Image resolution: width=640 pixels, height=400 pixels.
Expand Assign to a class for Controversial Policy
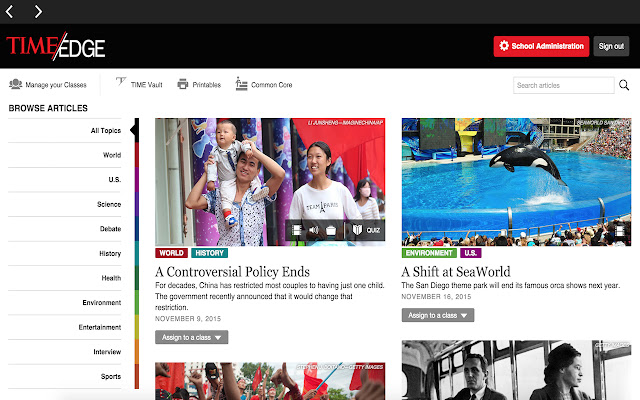[191, 337]
